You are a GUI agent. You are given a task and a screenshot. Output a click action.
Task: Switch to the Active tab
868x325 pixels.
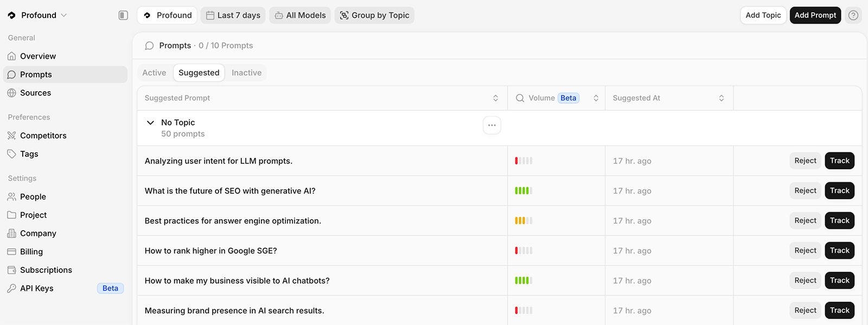point(154,73)
